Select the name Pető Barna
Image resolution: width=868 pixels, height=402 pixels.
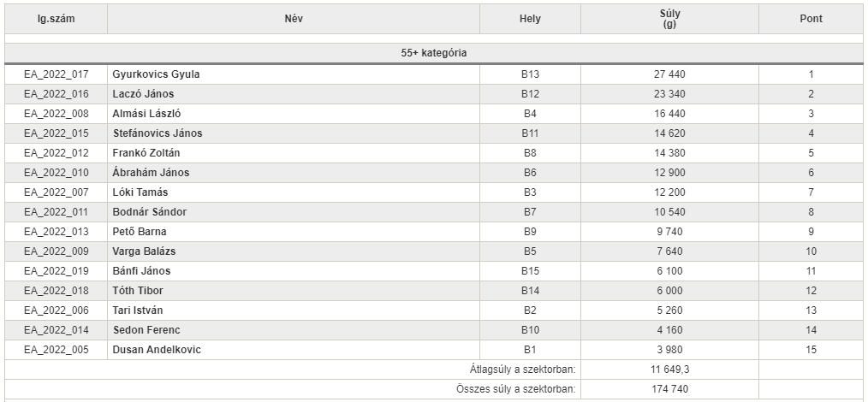pyautogui.click(x=140, y=232)
